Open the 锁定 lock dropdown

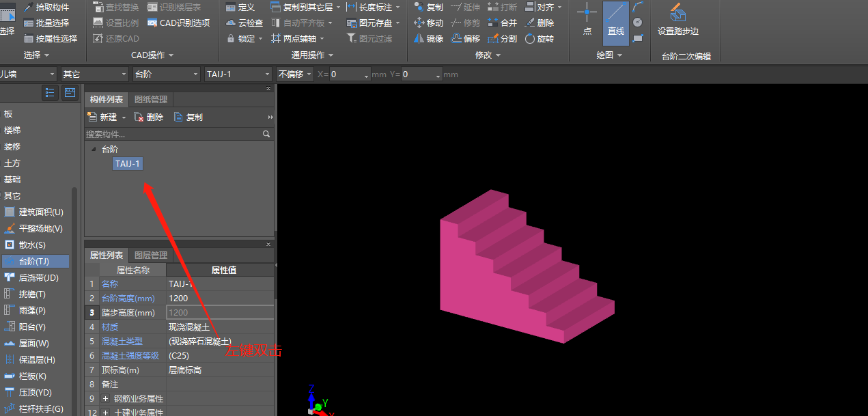tap(261, 39)
